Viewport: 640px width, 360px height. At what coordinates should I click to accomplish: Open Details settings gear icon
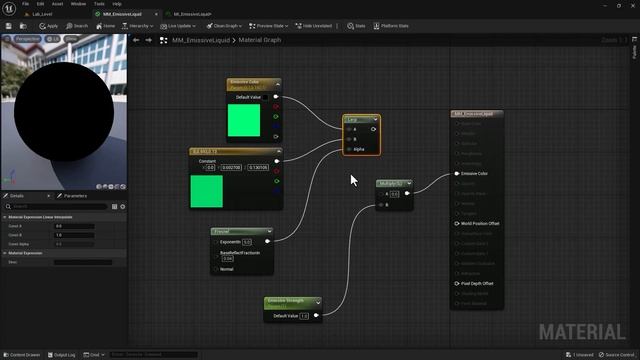click(x=122, y=207)
